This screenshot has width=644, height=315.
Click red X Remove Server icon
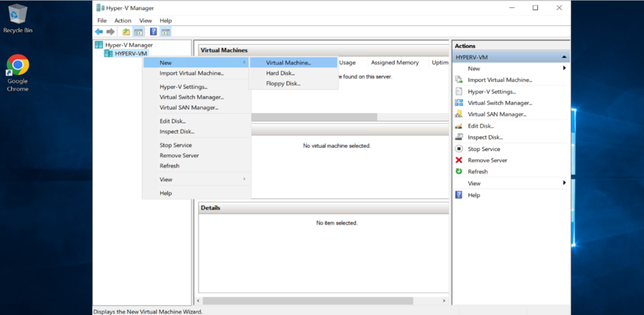click(459, 160)
